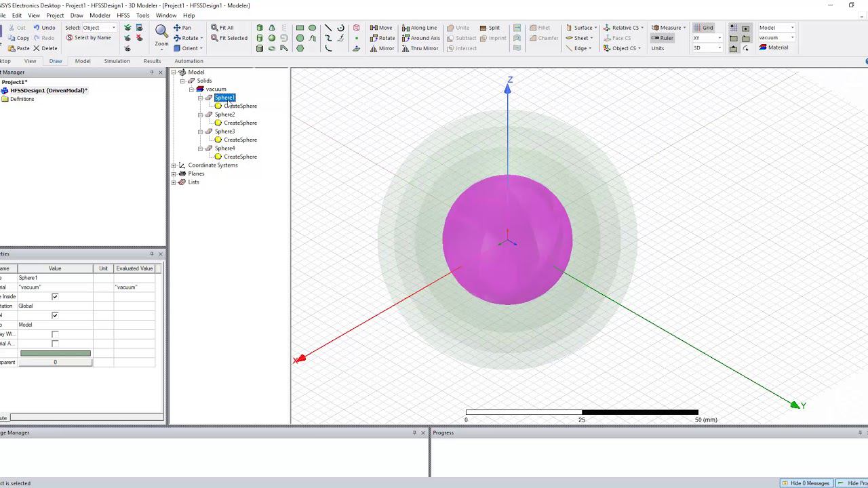Close the Properties panel
This screenshot has height=488, width=868.
(x=161, y=254)
